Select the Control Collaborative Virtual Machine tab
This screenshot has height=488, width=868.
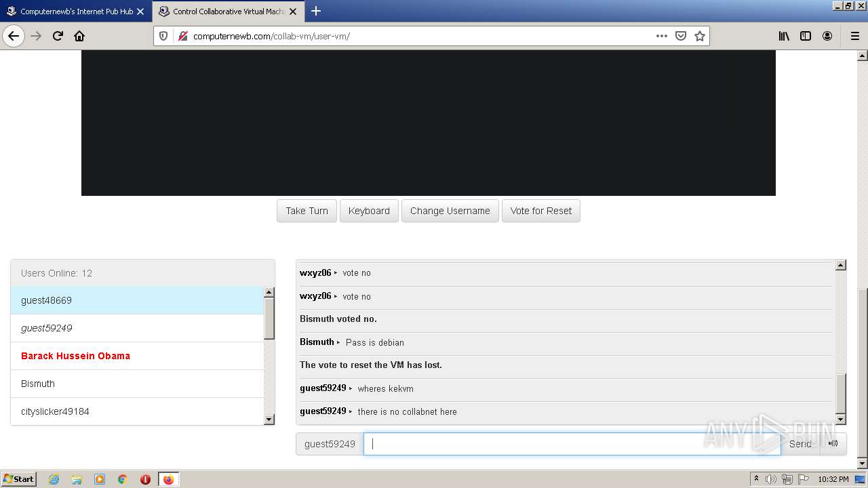coord(229,12)
